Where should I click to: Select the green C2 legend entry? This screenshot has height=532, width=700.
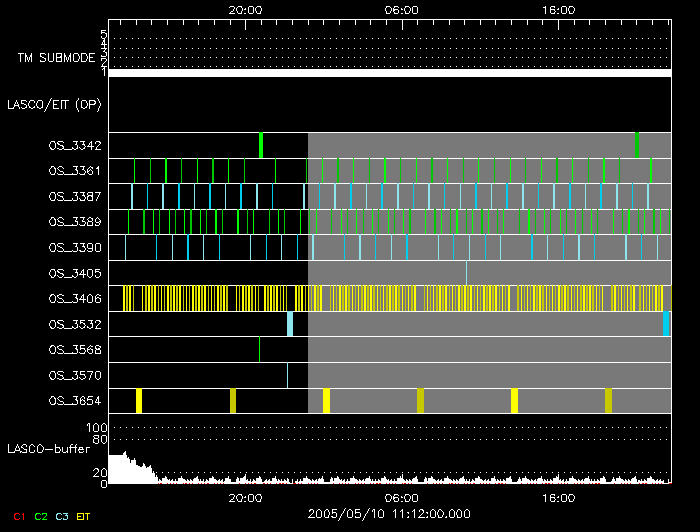coord(41,517)
